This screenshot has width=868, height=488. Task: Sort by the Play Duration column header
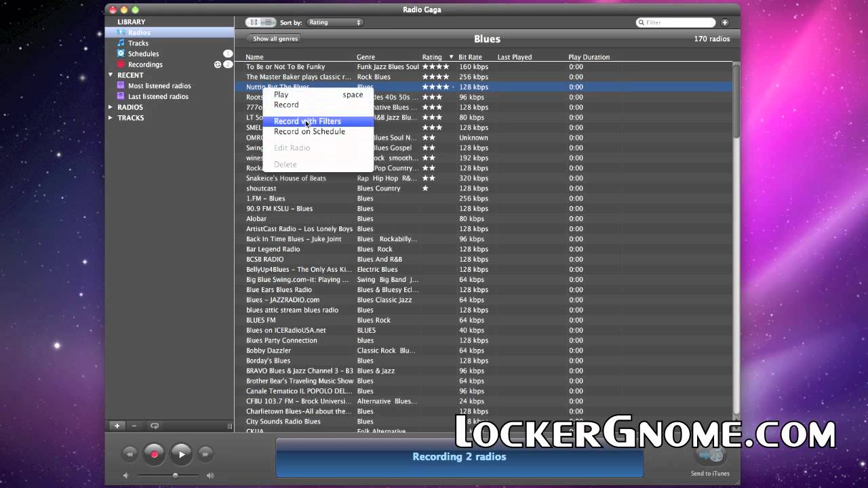click(589, 57)
